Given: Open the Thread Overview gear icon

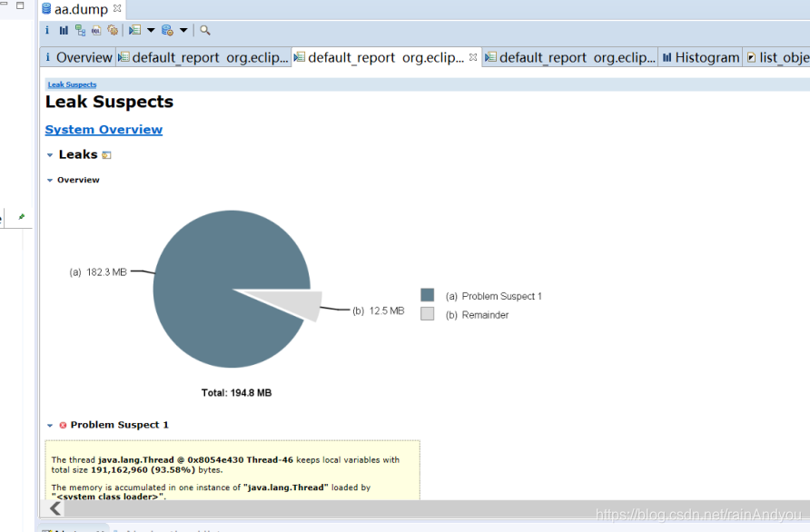Looking at the screenshot, I should coord(113,31).
